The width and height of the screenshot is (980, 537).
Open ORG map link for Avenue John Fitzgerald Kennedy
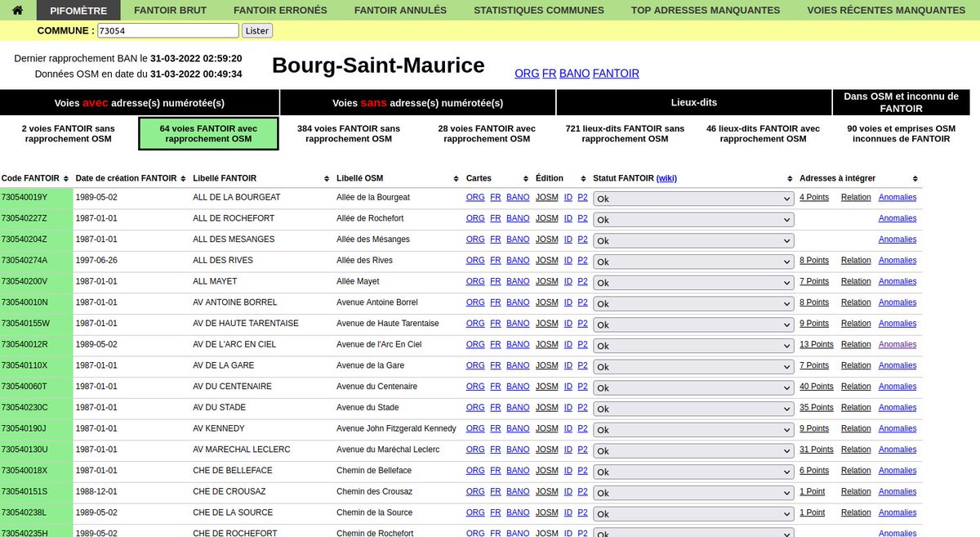[x=475, y=428]
